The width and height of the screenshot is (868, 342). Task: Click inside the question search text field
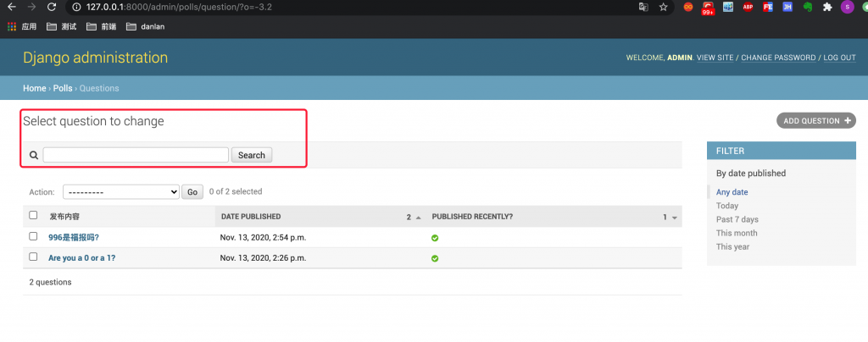click(x=136, y=155)
